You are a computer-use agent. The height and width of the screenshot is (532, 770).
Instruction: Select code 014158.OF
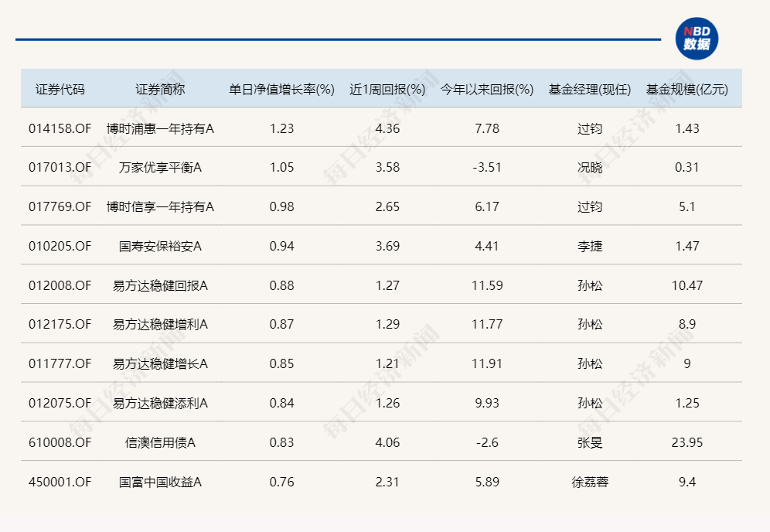60,128
